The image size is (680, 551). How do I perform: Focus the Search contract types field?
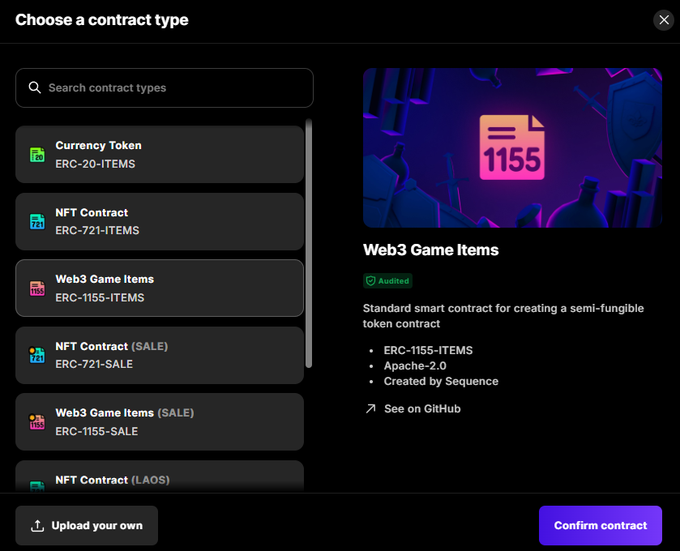coord(164,88)
